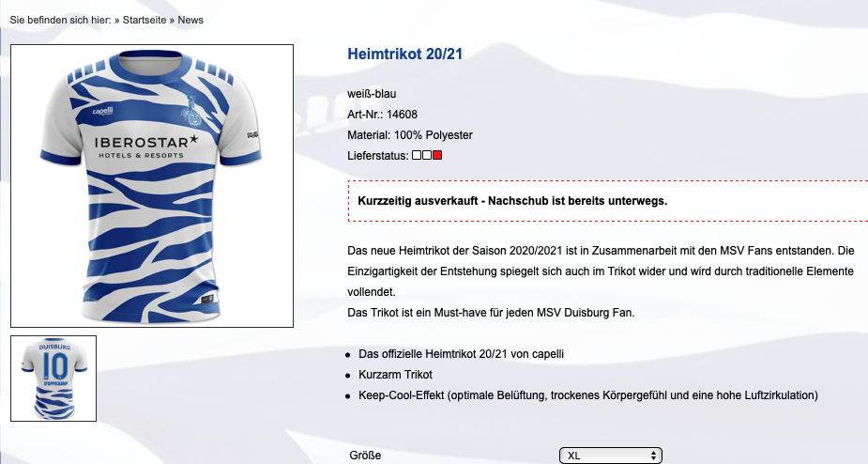This screenshot has width=868, height=464.
Task: Click the Kurzzeitig ausverkauft notice box
Action: coord(608,201)
